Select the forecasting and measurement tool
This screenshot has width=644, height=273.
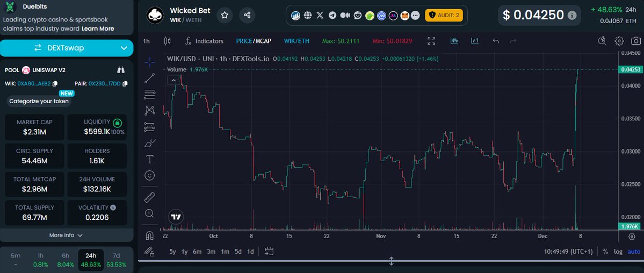150,127
